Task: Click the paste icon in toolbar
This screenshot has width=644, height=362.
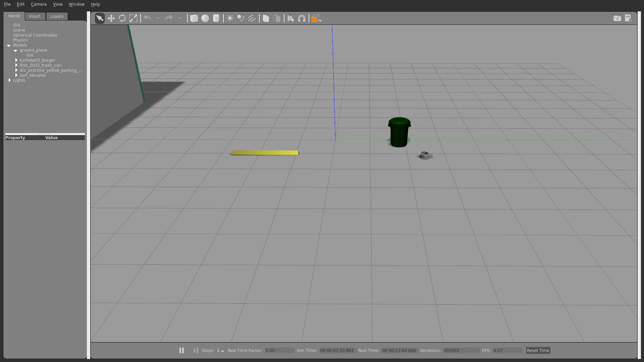Action: 277,18
